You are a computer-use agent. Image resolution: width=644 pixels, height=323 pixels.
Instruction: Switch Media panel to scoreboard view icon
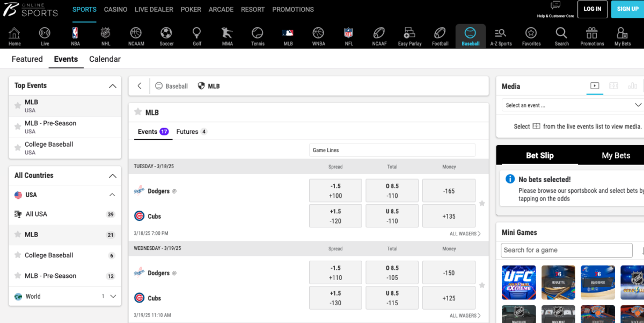(x=613, y=86)
